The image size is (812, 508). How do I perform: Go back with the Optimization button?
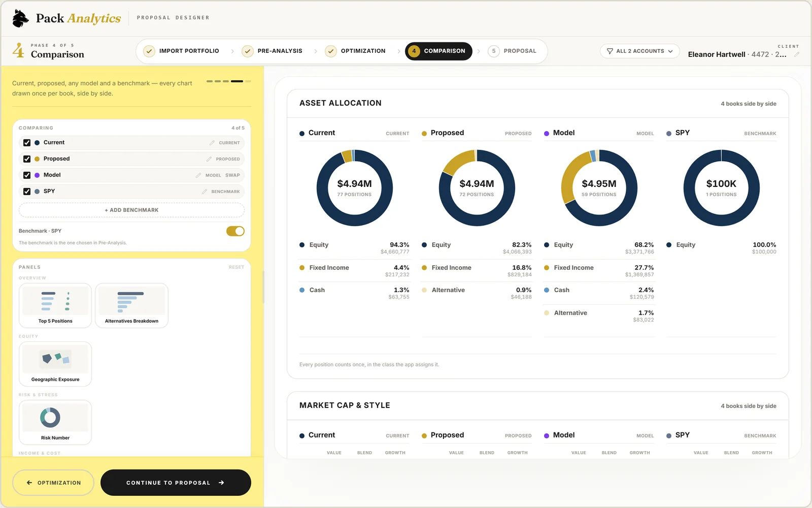pyautogui.click(x=53, y=483)
